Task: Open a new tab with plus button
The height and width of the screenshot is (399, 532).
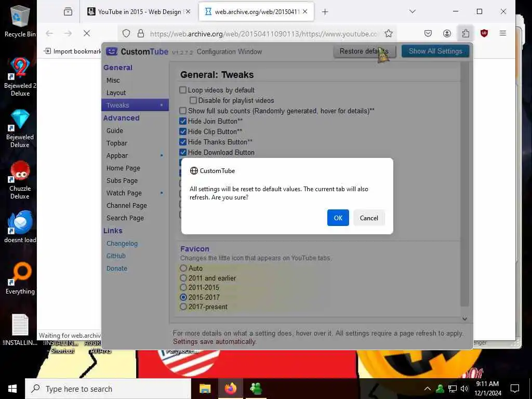Action: (x=325, y=12)
